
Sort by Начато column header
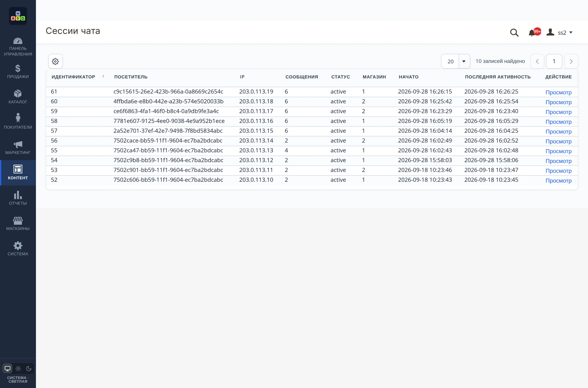[x=409, y=77]
